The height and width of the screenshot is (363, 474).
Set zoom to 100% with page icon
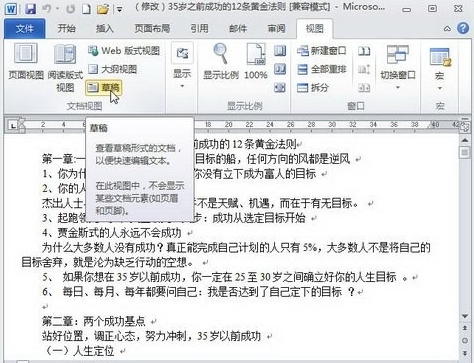click(x=256, y=62)
